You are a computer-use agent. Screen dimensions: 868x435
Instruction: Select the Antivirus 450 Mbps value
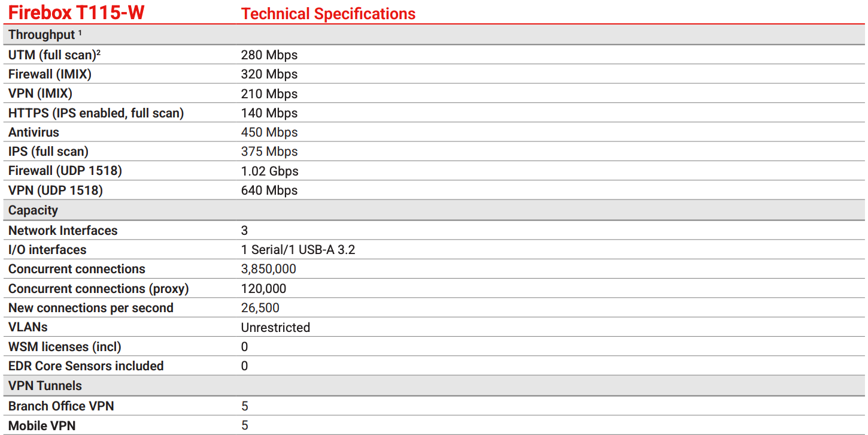pyautogui.click(x=269, y=132)
